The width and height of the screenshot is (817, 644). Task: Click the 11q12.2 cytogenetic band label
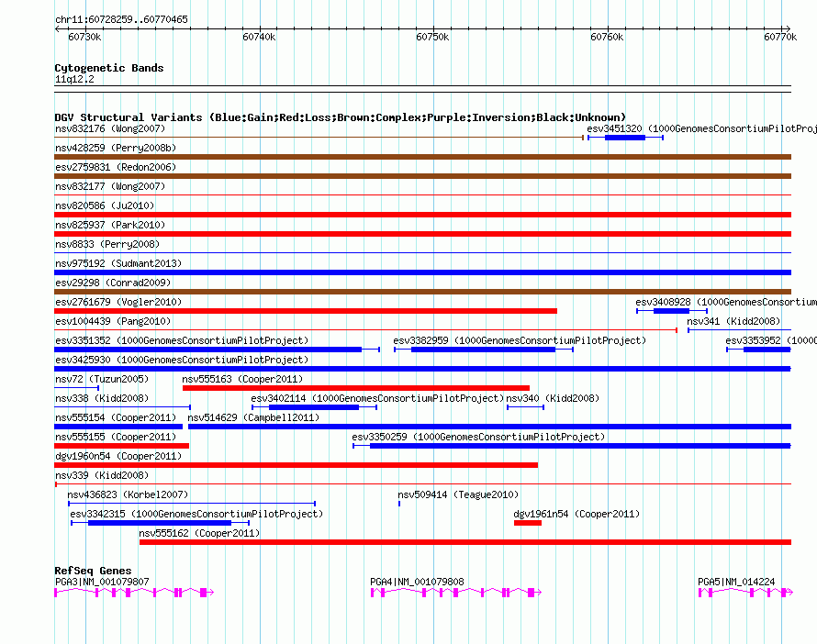coord(74,79)
